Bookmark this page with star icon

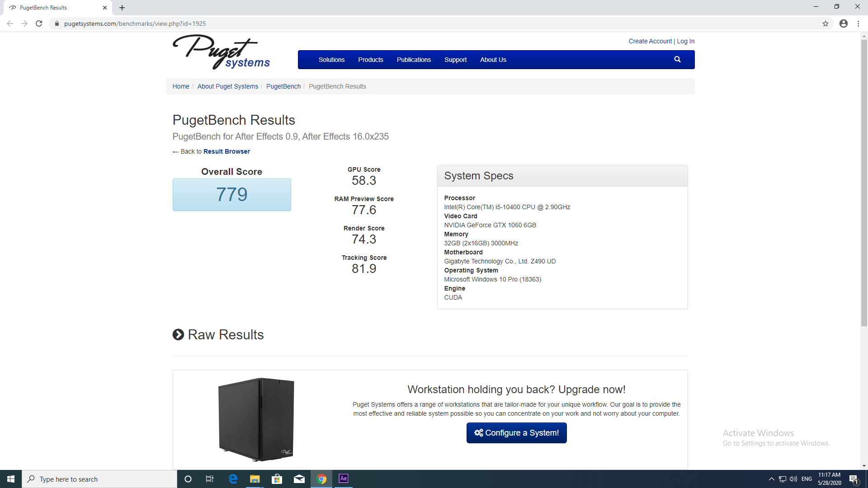tap(826, 23)
